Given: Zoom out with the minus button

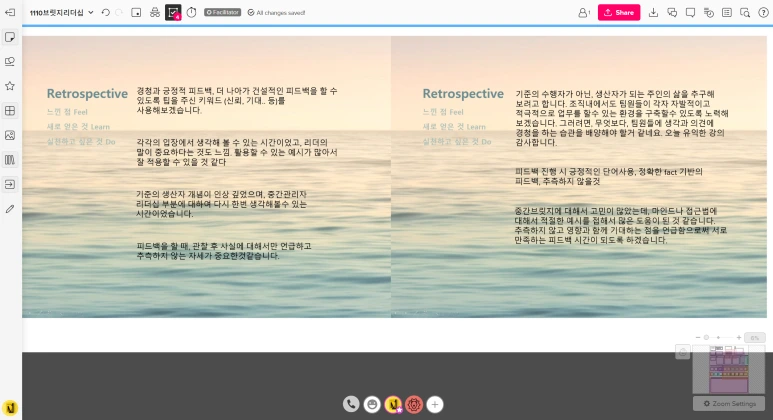Looking at the screenshot, I should [x=698, y=337].
